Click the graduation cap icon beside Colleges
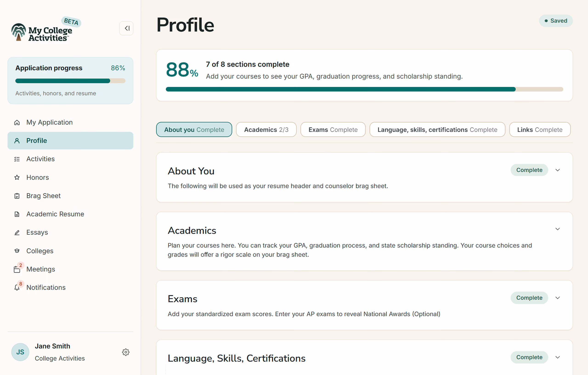 [x=17, y=251]
